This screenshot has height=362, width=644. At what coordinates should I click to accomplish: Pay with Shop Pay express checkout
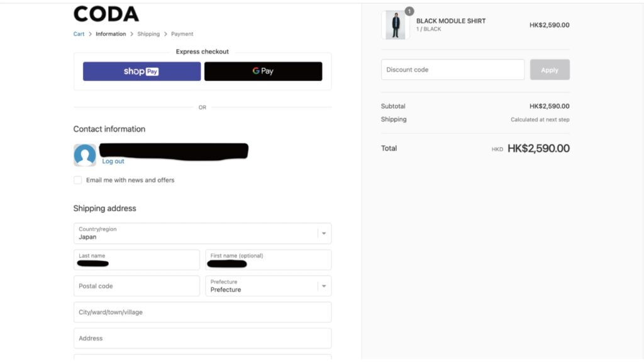click(x=142, y=72)
